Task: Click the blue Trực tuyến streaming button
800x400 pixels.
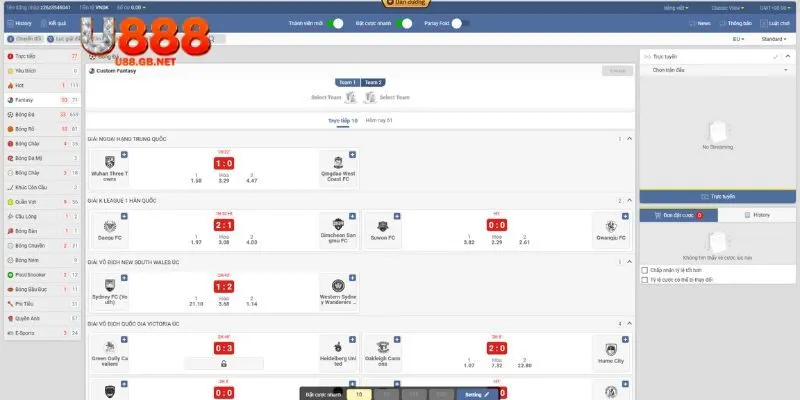Action: (718, 196)
